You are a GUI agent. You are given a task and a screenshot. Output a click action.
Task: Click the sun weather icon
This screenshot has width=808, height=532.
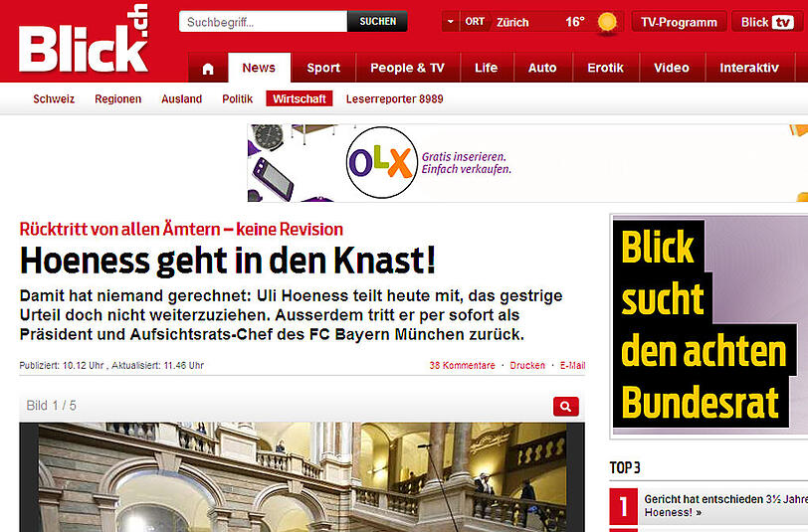[607, 22]
